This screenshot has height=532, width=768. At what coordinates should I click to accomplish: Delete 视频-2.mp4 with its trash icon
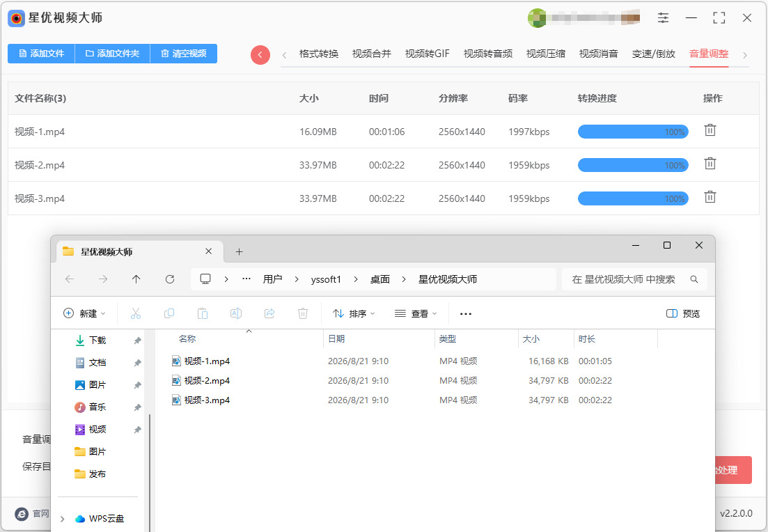coord(710,164)
